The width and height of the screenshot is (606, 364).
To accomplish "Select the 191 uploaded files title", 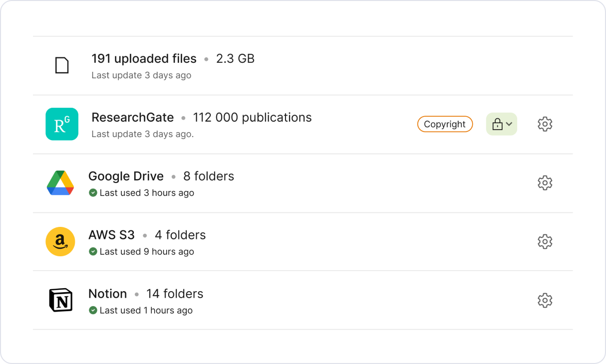I will pyautogui.click(x=144, y=59).
